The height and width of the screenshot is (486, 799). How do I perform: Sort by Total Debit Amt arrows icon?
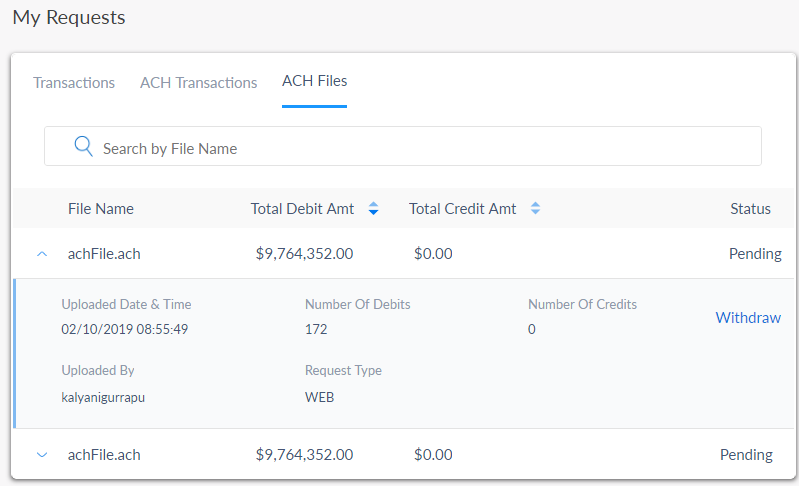pyautogui.click(x=373, y=209)
